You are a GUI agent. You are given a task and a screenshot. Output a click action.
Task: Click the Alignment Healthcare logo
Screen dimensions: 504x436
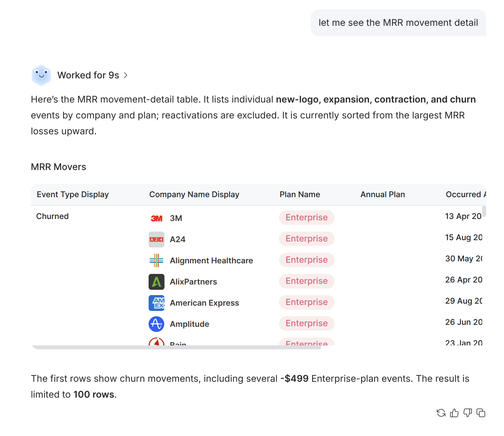point(157,261)
